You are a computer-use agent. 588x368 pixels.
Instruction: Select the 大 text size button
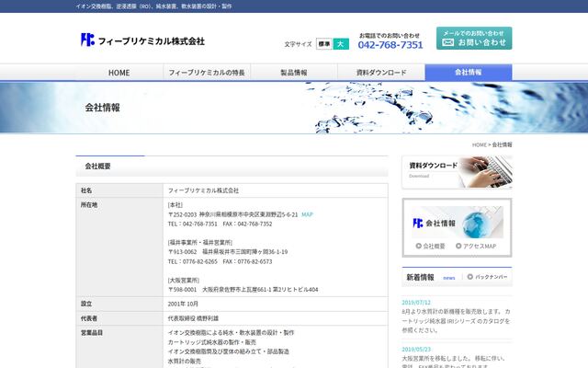point(341,44)
